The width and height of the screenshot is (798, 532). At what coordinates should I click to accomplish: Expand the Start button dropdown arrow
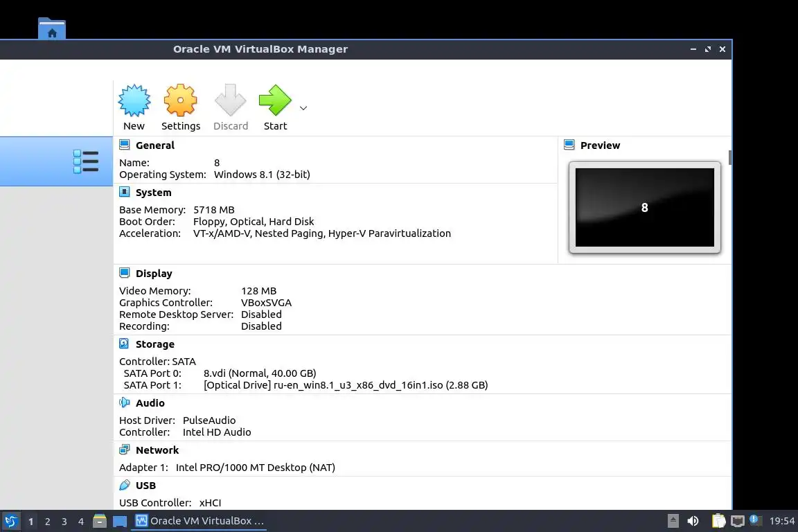303,108
